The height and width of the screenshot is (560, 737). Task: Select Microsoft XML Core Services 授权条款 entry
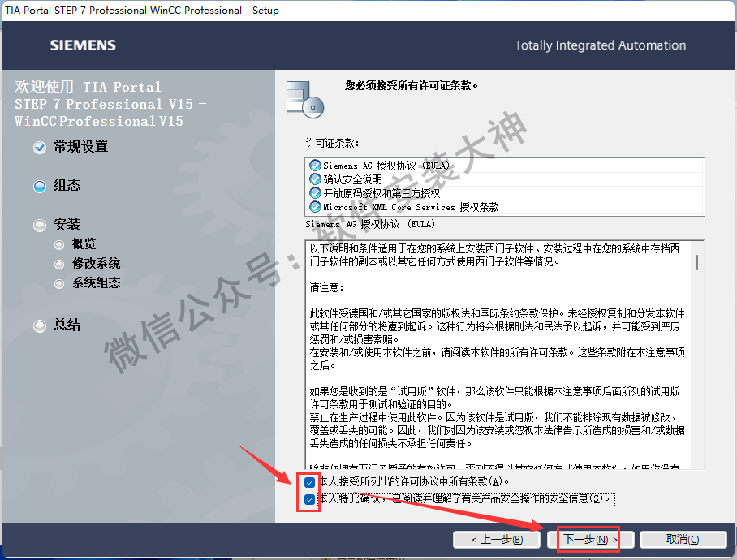pos(504,207)
